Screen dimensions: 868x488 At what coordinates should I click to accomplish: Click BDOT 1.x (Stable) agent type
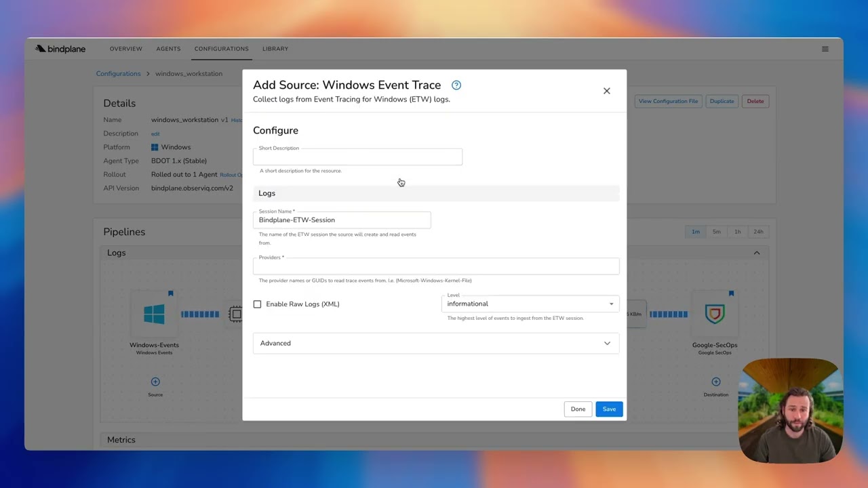click(179, 161)
